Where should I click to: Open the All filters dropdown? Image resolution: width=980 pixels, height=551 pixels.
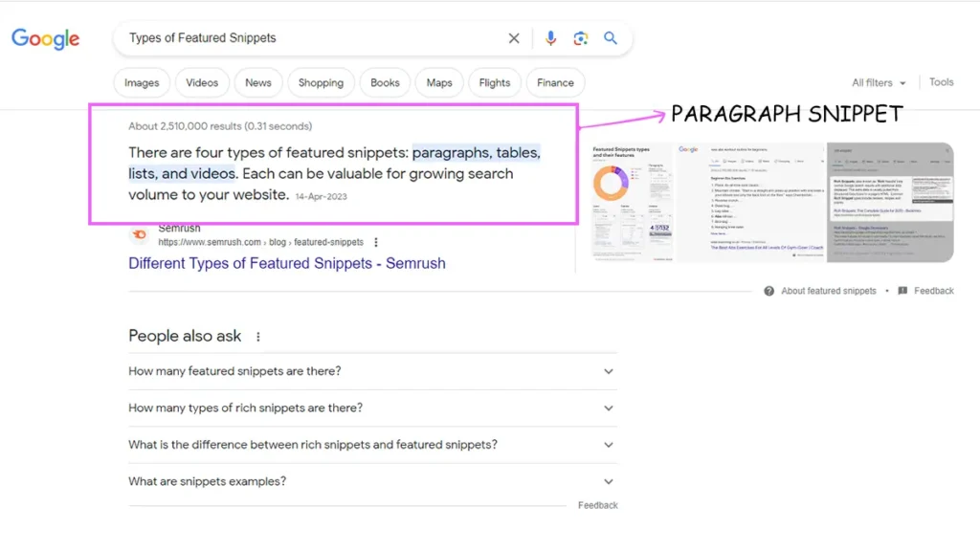(x=879, y=82)
